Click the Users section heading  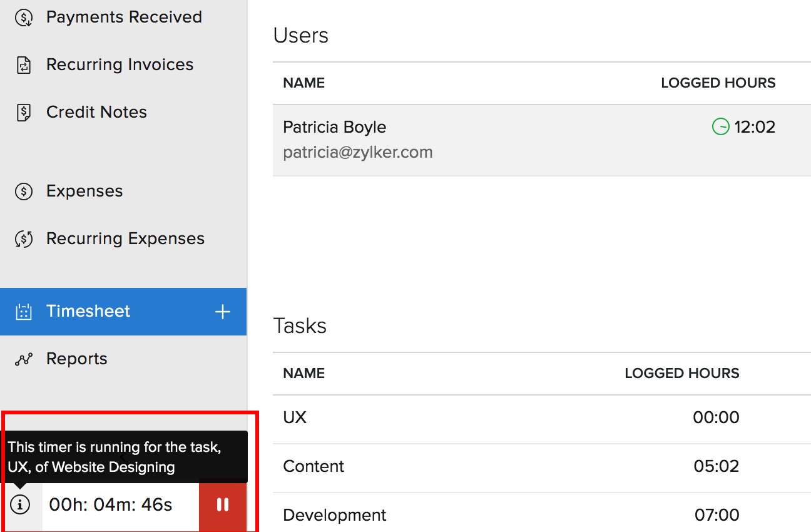tap(300, 36)
